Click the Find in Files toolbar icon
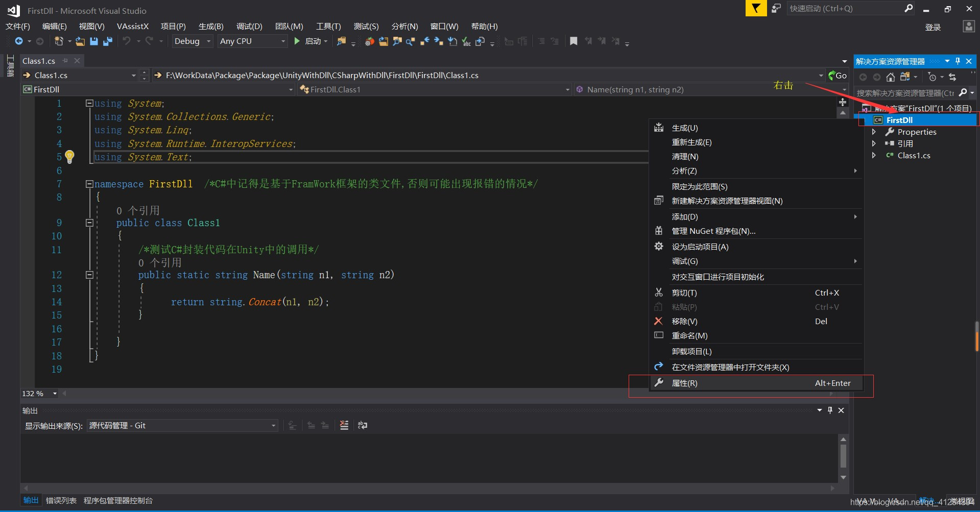The image size is (980, 512). [341, 41]
